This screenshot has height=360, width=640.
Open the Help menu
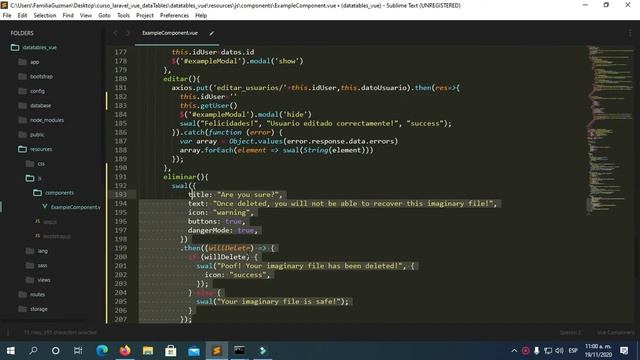201,16
